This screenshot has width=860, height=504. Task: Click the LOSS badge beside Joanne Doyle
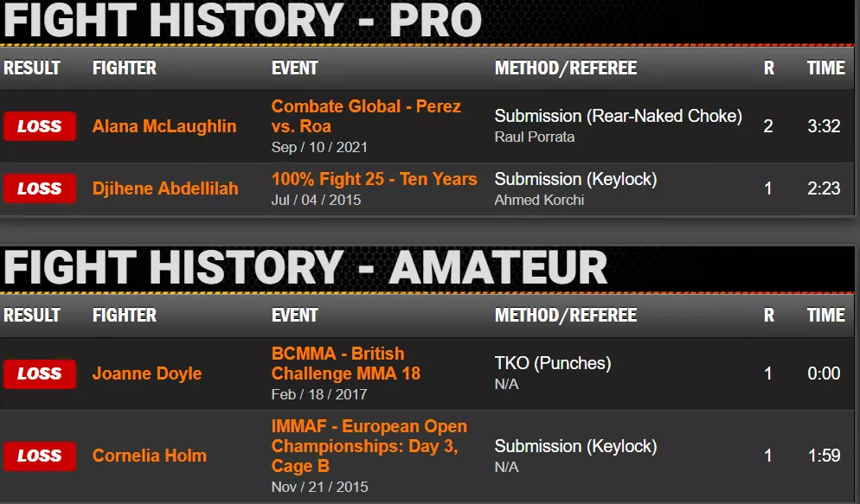pos(40,373)
